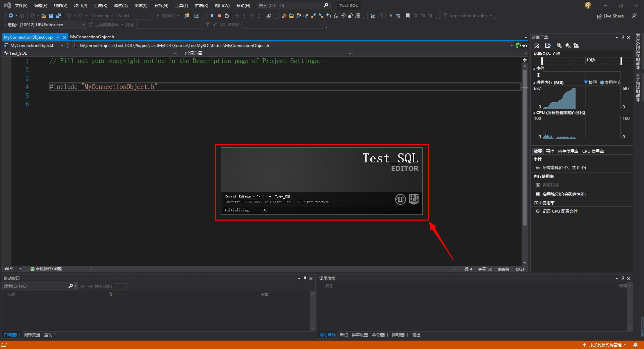
Task: Collapse the 事件 section in diagnostics
Action: click(x=534, y=68)
